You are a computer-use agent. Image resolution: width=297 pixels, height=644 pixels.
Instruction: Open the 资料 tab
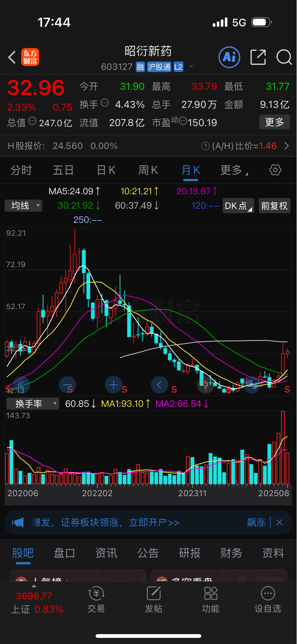pyautogui.click(x=273, y=553)
